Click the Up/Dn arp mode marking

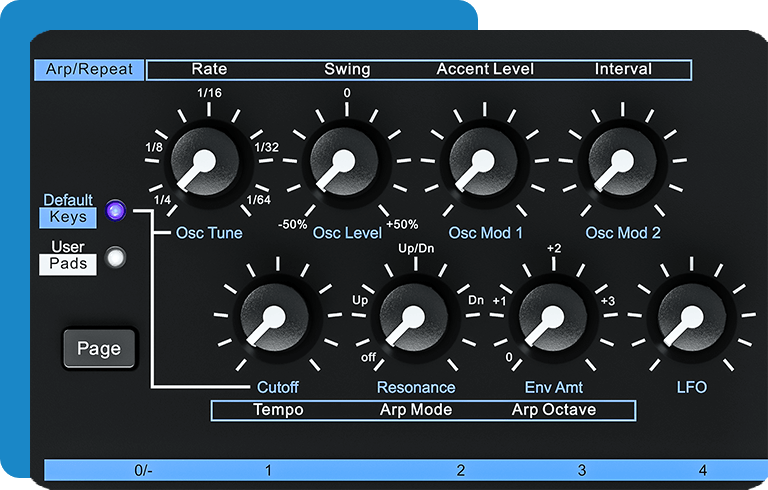pos(416,248)
